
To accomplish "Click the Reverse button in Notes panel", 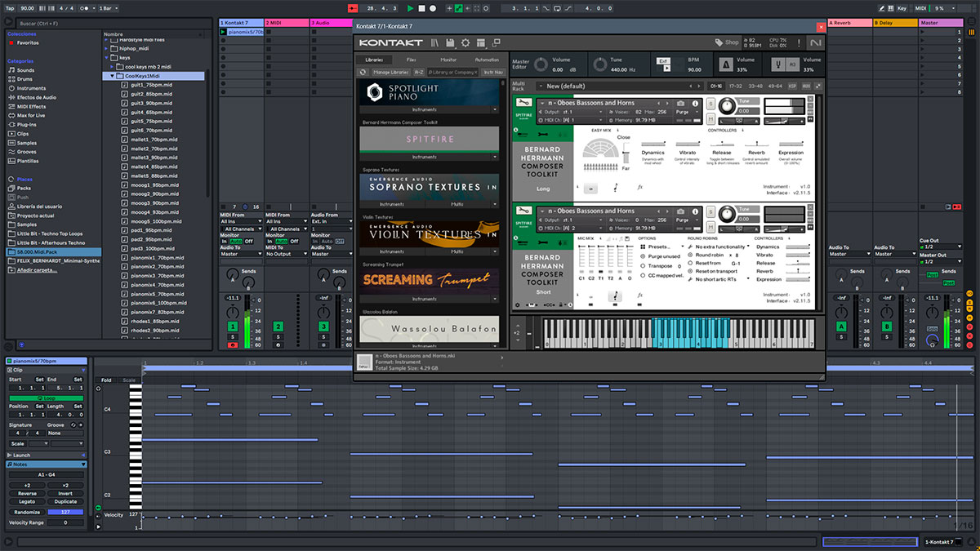I will click(x=27, y=493).
